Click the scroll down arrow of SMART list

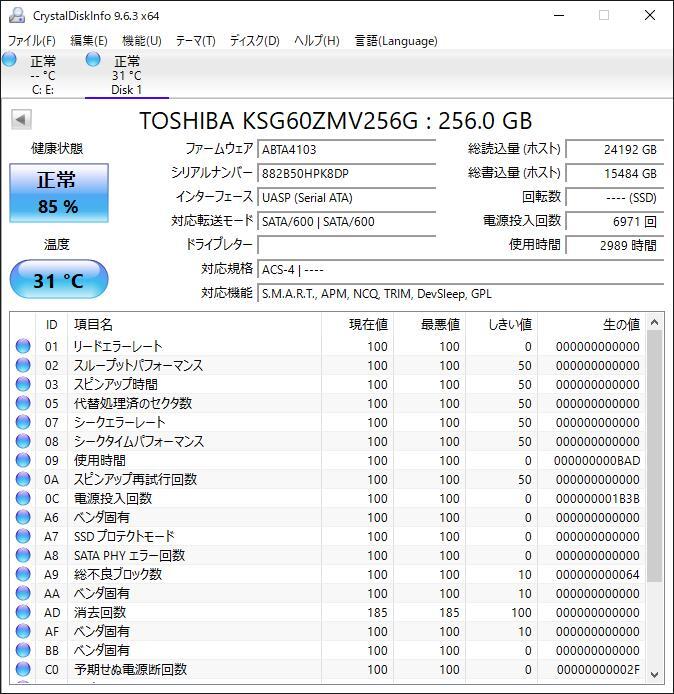click(x=655, y=675)
